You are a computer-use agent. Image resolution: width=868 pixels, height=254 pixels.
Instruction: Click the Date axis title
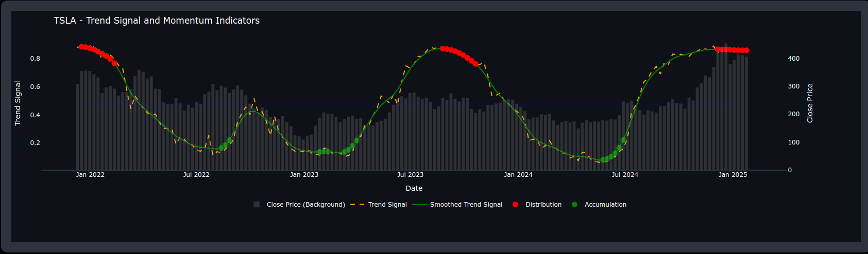414,188
